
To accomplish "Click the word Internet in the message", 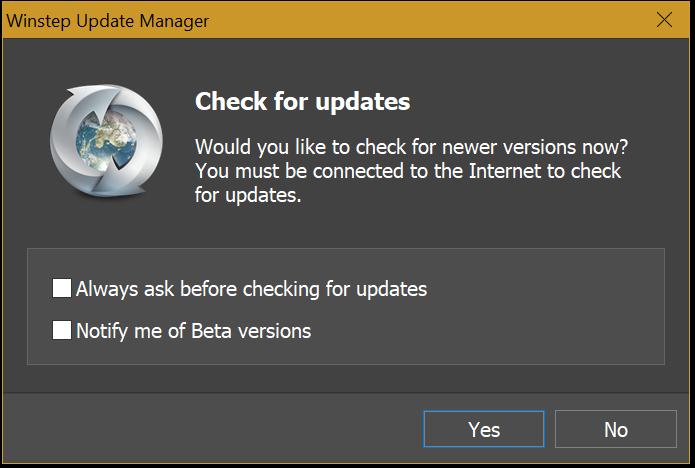I will pos(505,171).
